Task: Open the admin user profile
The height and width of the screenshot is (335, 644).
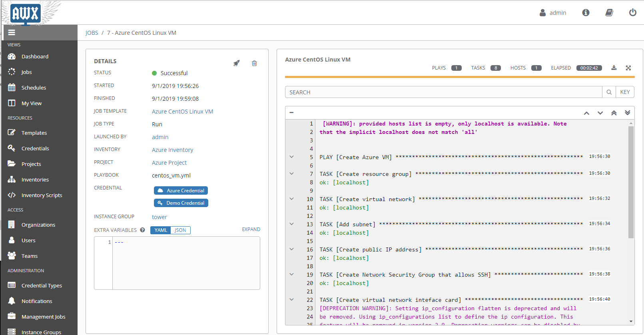Action: coord(553,13)
